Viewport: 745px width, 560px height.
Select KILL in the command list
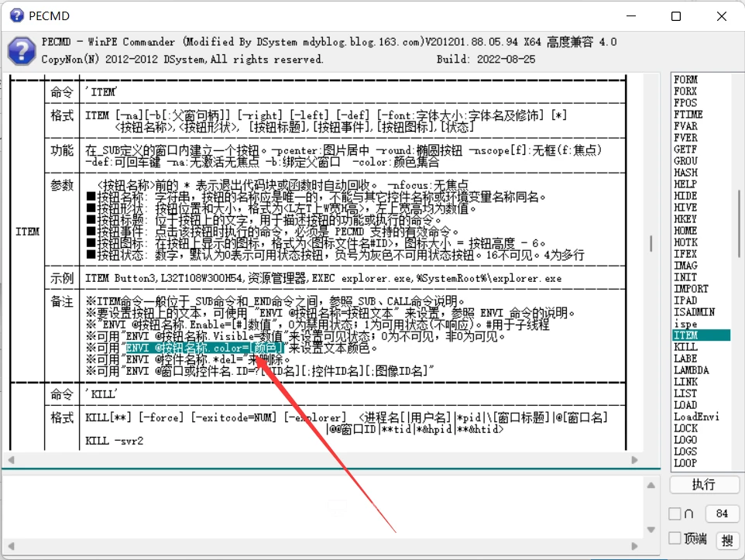(x=685, y=347)
